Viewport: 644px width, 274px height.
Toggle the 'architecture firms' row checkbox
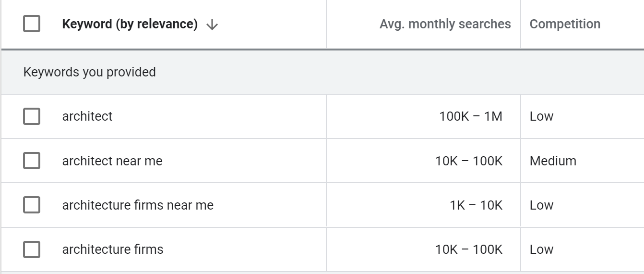point(32,249)
